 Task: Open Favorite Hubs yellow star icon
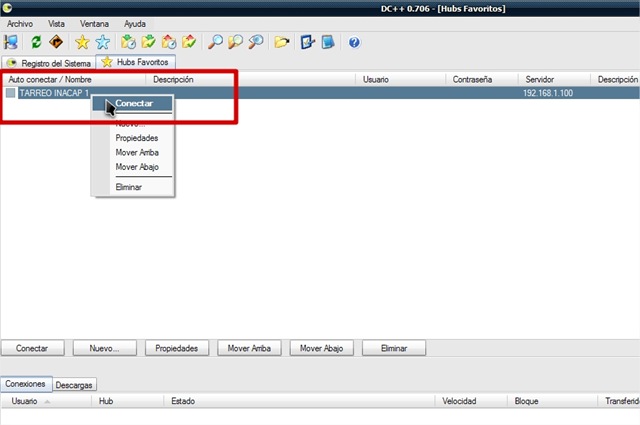click(82, 42)
